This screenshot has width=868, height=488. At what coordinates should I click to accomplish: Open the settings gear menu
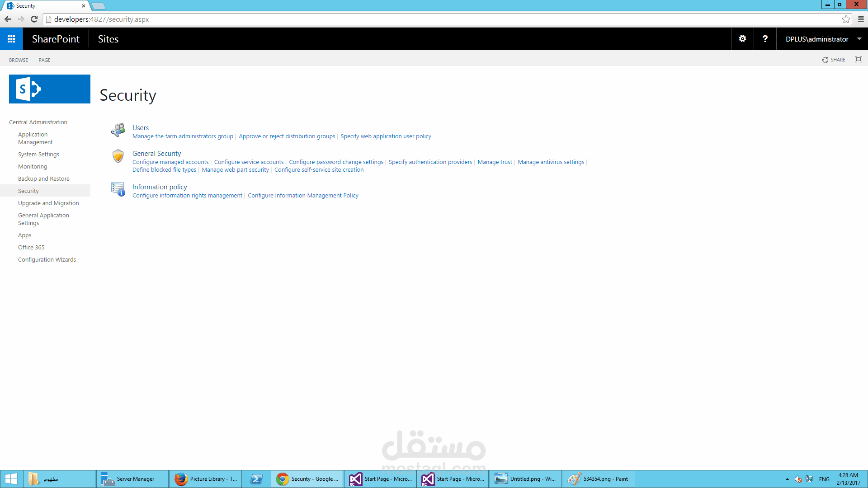click(x=742, y=39)
